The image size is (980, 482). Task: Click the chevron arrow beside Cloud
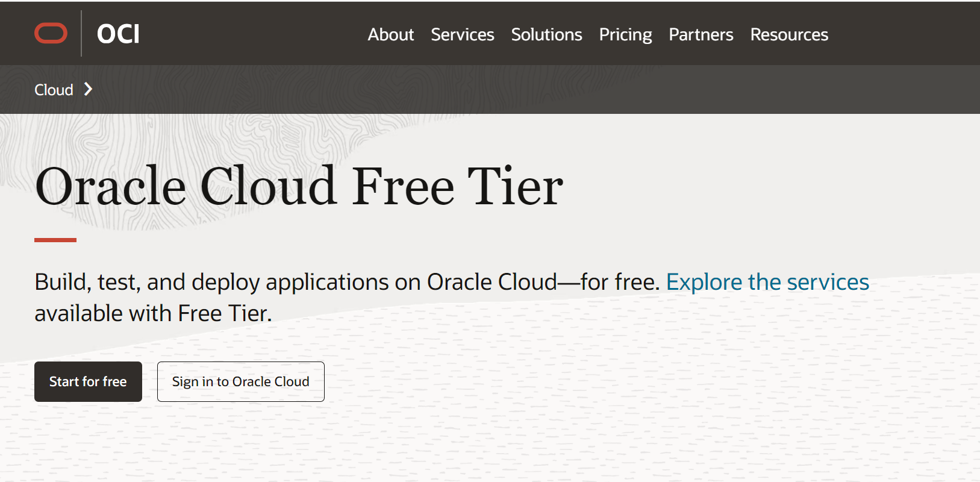[89, 90]
